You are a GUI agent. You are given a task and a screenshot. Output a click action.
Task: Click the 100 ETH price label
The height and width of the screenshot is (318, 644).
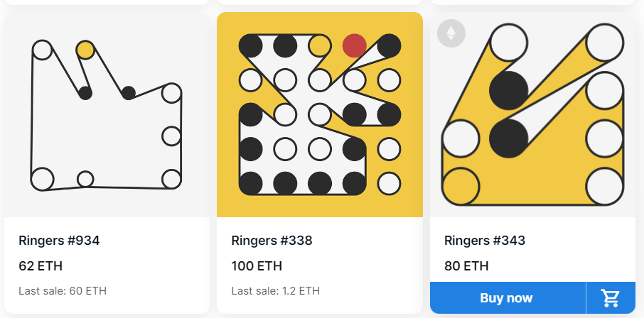coord(257,266)
